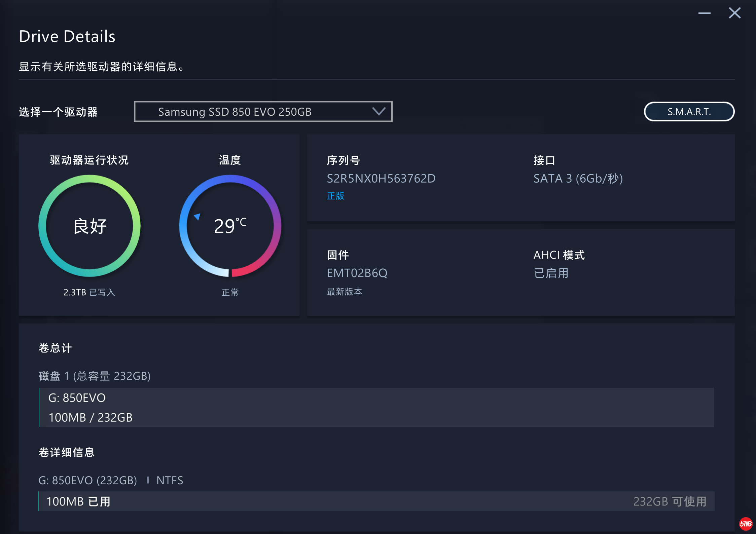
Task: Click the firmware version EMT02B6Q
Action: (357, 273)
